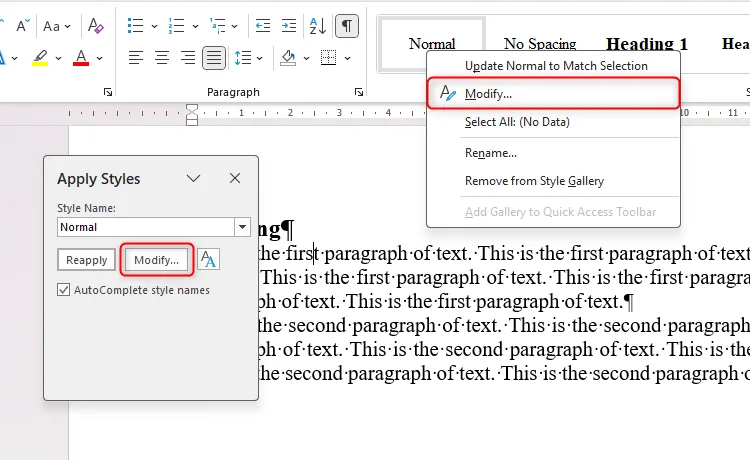Expand font color dropdown arrow
This screenshot has width=750, height=460.
[99, 58]
